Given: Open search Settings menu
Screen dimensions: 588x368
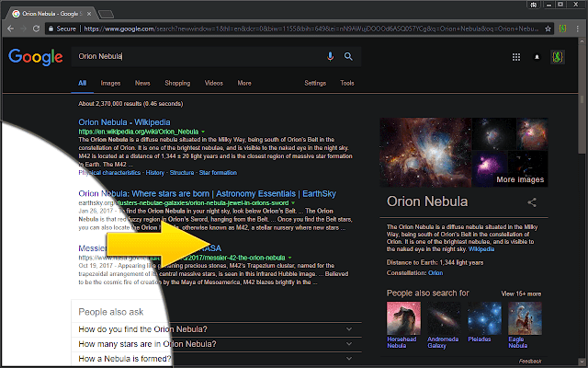Looking at the screenshot, I should pos(315,83).
